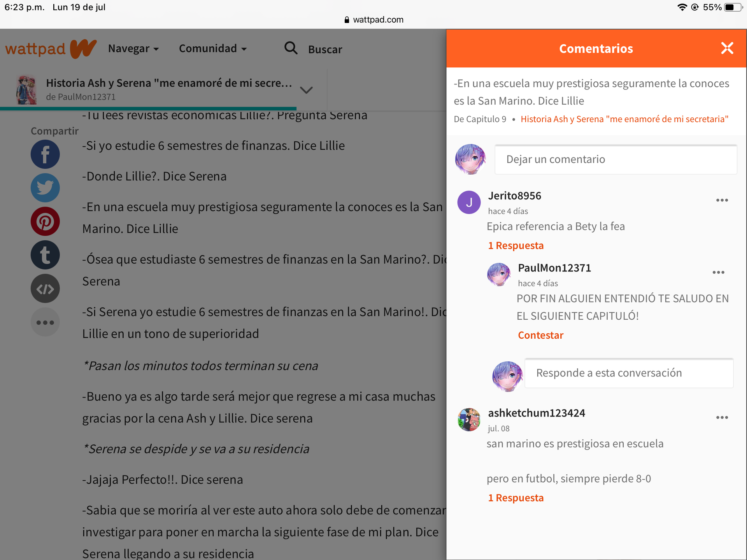
Task: Click the story title in header bar
Action: pyautogui.click(x=169, y=83)
